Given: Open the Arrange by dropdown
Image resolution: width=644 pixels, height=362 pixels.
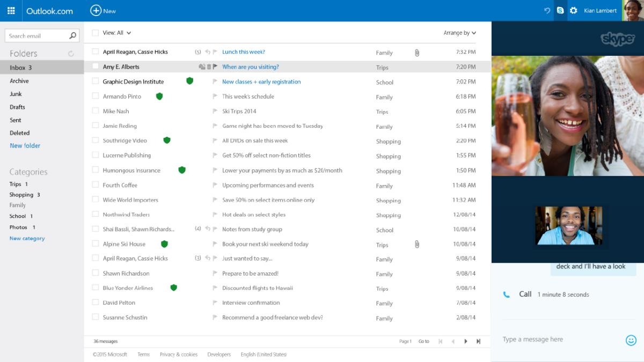Looking at the screenshot, I should pos(459,33).
